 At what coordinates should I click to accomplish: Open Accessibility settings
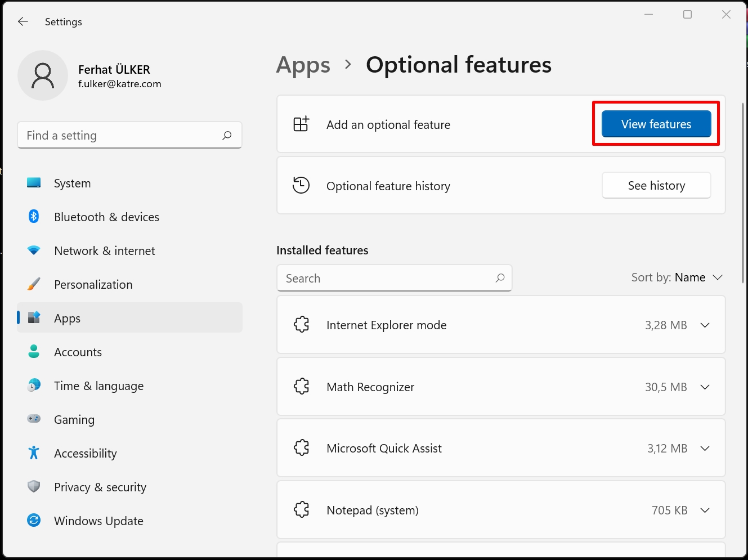[x=130, y=453]
